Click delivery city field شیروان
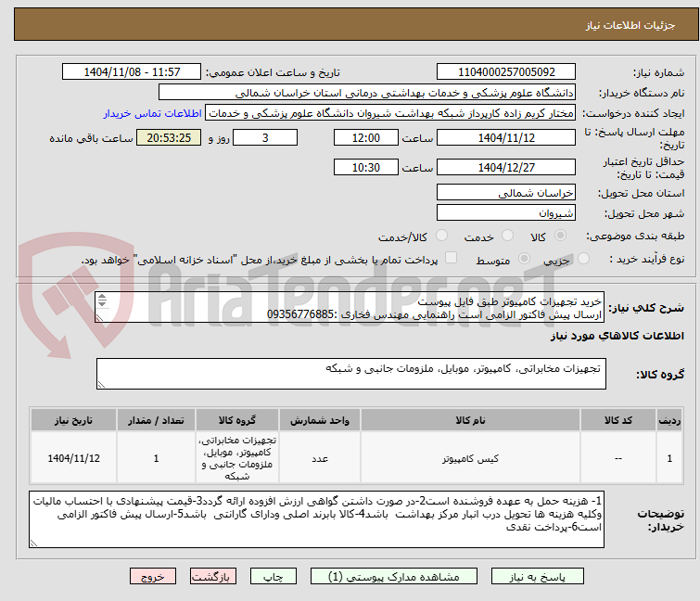 pyautogui.click(x=506, y=213)
